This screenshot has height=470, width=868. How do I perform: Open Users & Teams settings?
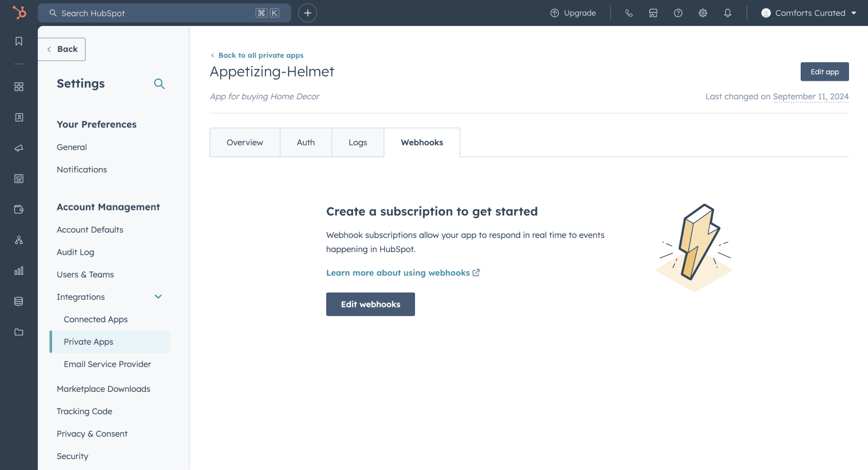pos(85,275)
